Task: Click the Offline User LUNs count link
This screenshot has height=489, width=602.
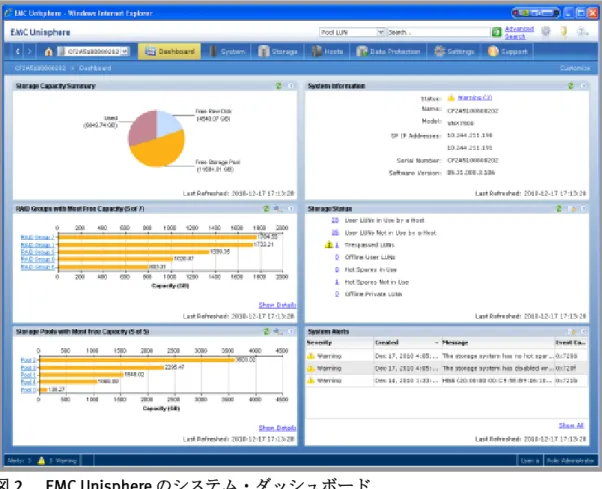Action: pyautogui.click(x=337, y=257)
